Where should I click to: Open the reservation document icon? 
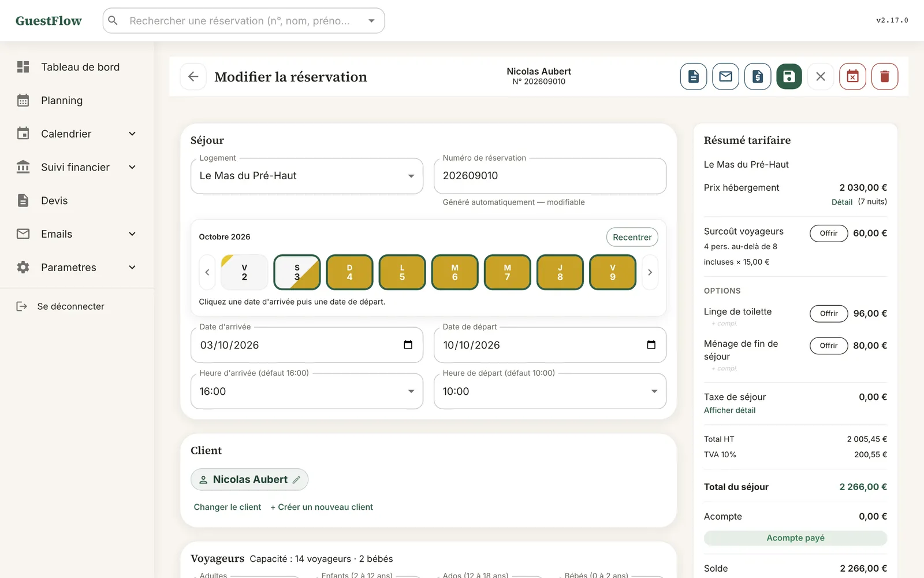tap(694, 76)
